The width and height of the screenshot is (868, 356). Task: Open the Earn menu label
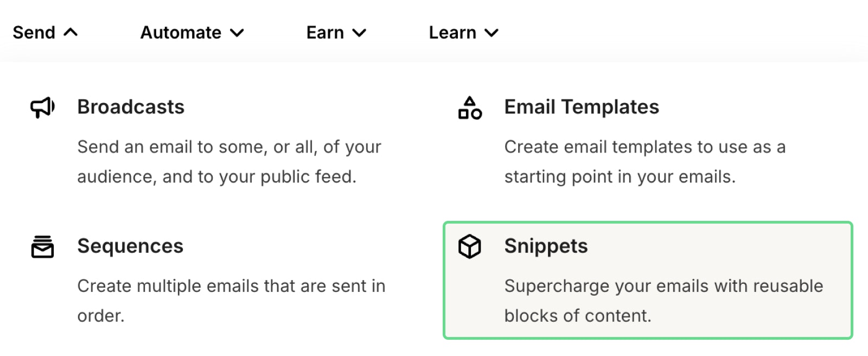coord(325,33)
